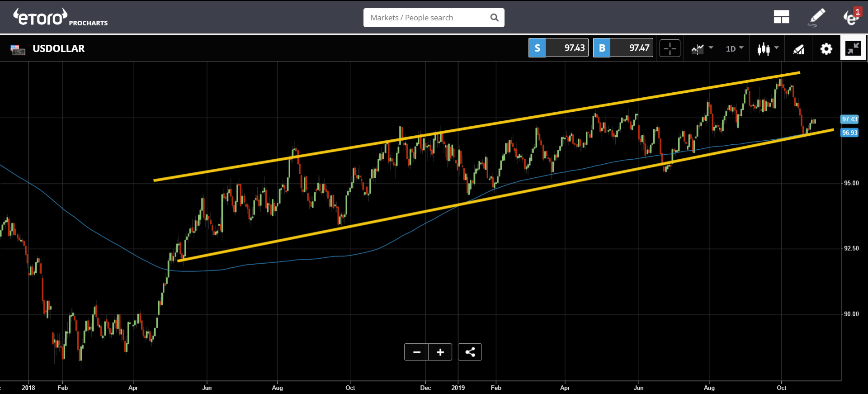This screenshot has width=868, height=394.
Task: Click the 92.50 price axis label
Action: tap(851, 248)
